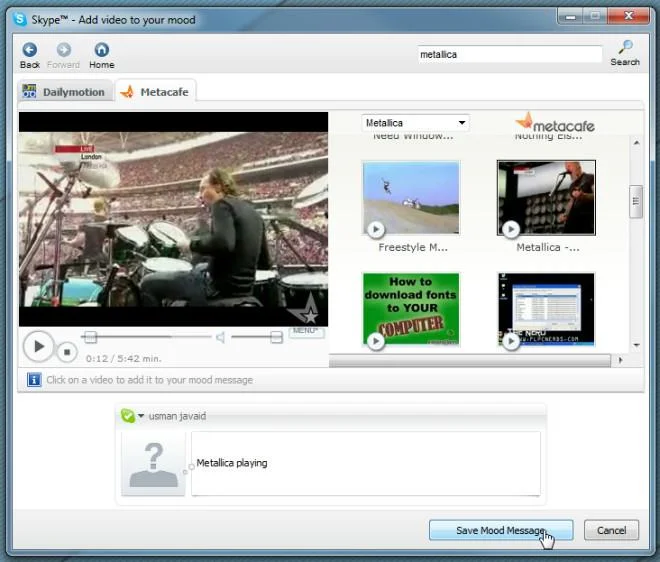660x562 pixels.
Task: Click the Back navigation arrow icon
Action: point(29,50)
